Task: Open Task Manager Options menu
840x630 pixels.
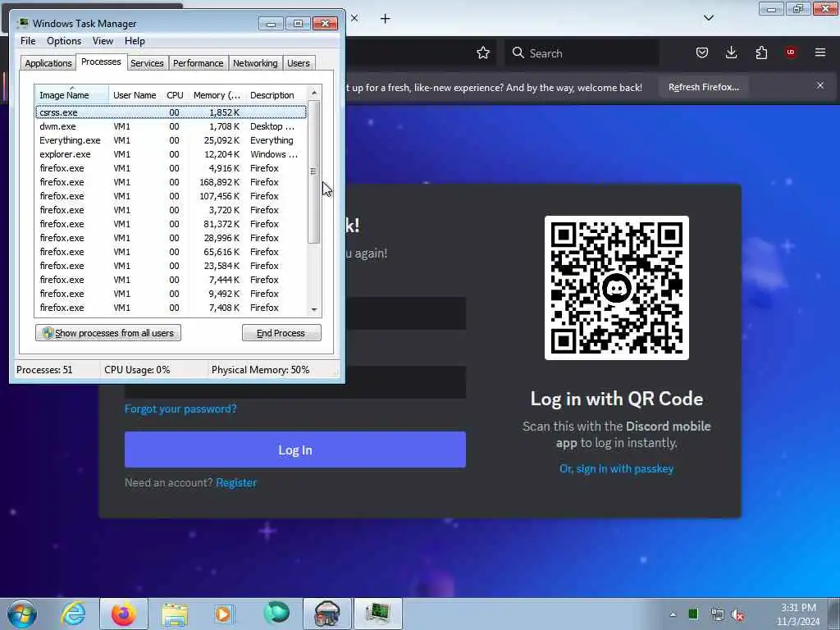Action: coord(64,41)
